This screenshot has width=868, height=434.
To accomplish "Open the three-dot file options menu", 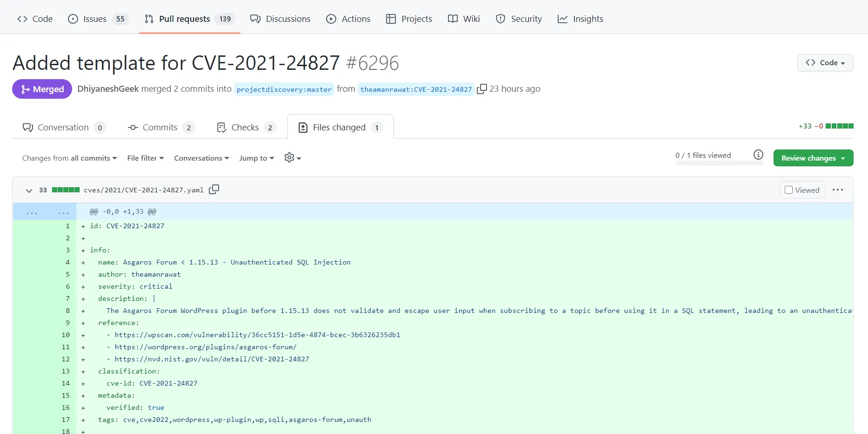I will pyautogui.click(x=838, y=190).
